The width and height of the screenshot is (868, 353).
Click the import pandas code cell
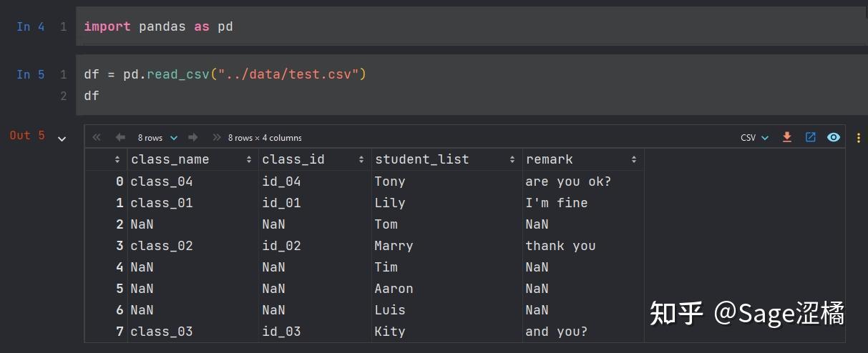(x=158, y=26)
